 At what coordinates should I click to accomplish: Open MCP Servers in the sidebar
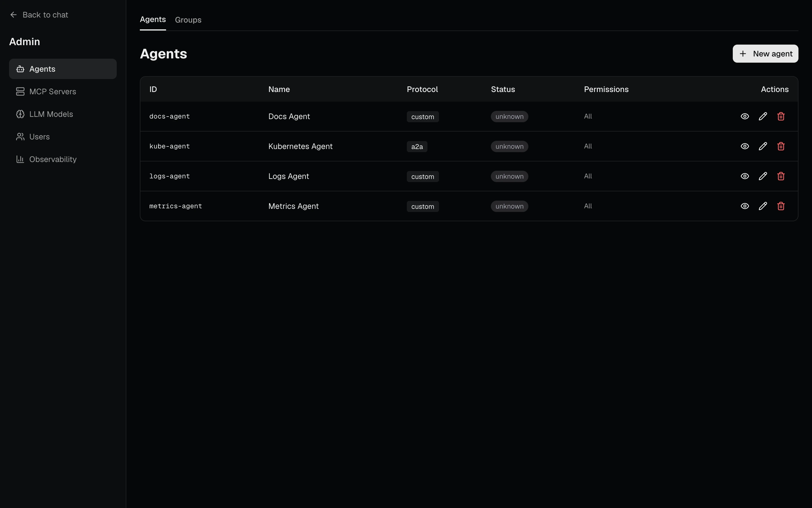tap(63, 91)
